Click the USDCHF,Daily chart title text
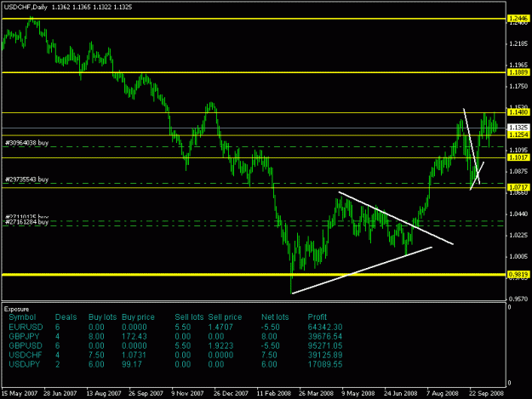 (26, 7)
